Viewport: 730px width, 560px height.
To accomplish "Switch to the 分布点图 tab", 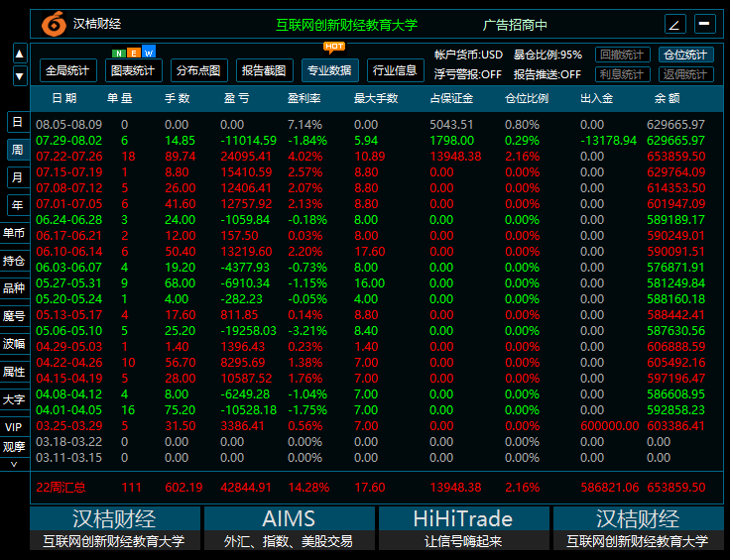I will click(x=198, y=70).
